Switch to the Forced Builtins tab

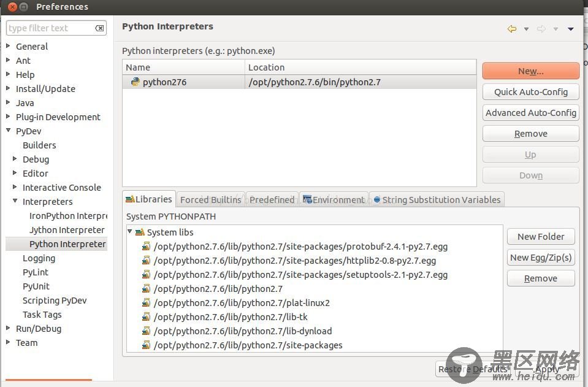210,200
